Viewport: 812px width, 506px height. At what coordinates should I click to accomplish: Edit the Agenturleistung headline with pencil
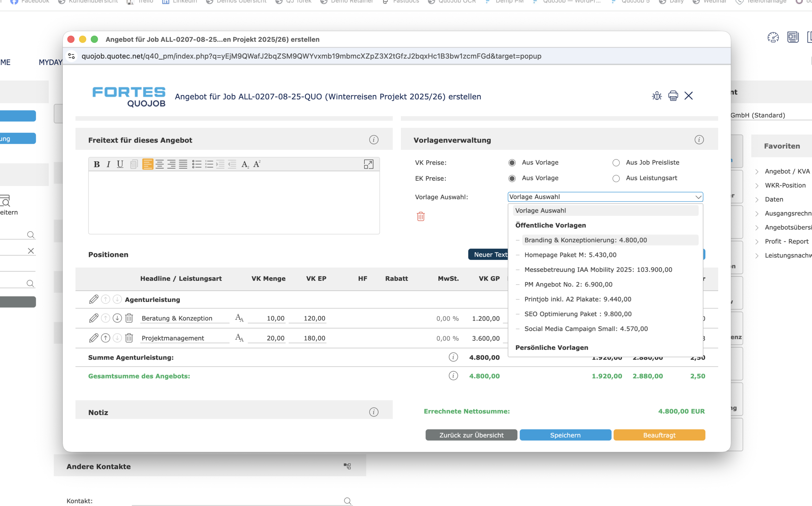click(x=94, y=299)
